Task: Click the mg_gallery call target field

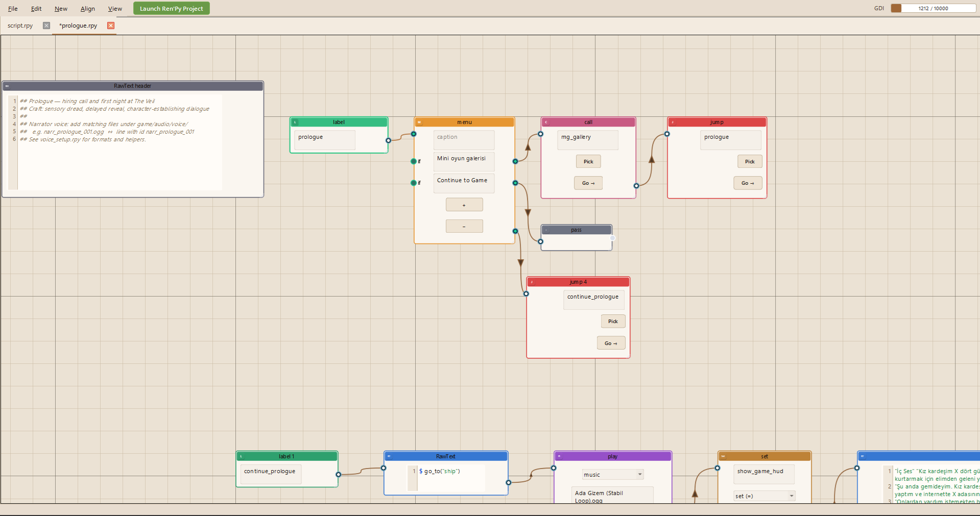Action: pyautogui.click(x=588, y=140)
